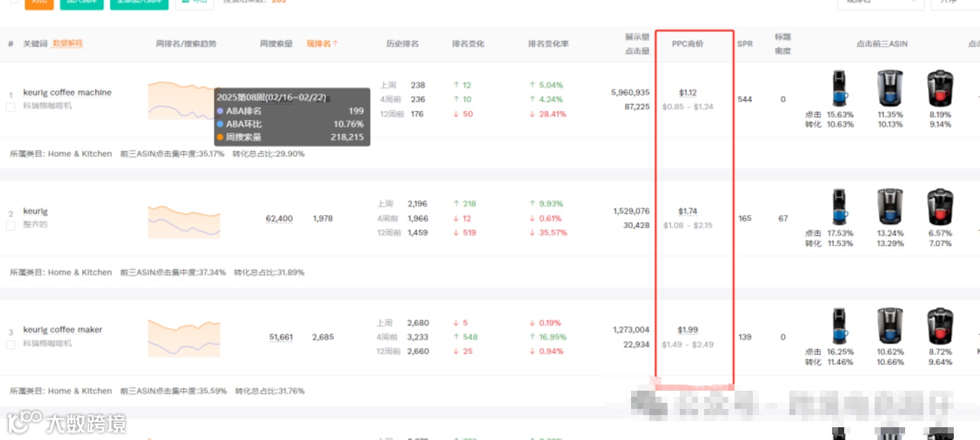The width and height of the screenshot is (980, 440).
Task: Click the PPC竞价 column header
Action: (x=688, y=44)
